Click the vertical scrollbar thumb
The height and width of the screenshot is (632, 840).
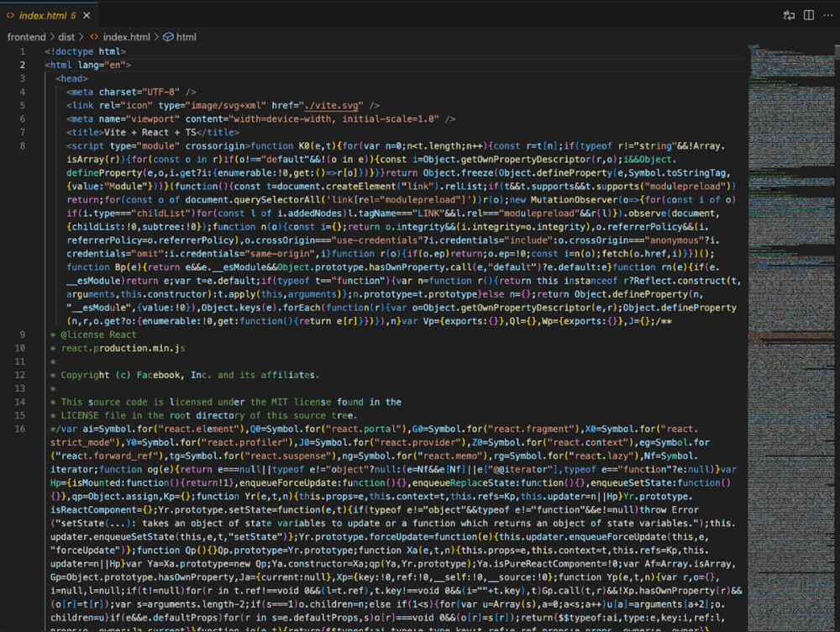point(837,53)
